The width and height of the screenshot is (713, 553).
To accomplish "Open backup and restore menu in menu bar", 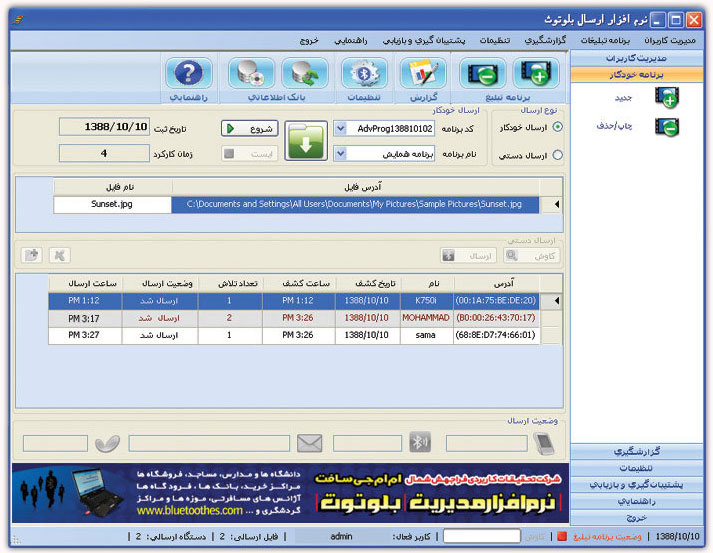I will pyautogui.click(x=424, y=40).
